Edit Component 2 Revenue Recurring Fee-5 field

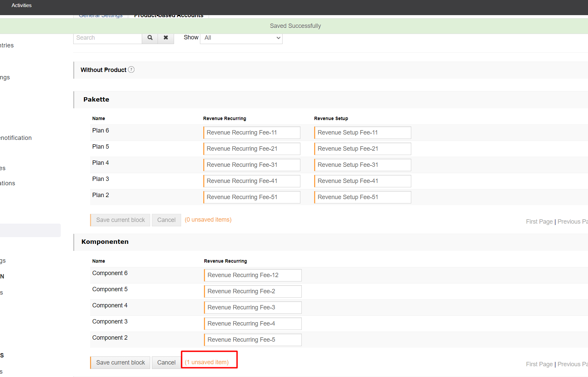pos(253,340)
